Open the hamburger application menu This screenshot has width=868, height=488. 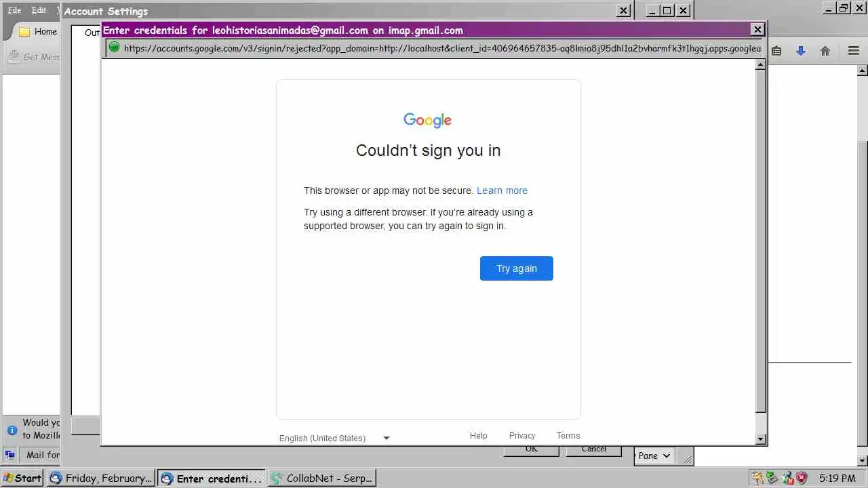point(854,51)
